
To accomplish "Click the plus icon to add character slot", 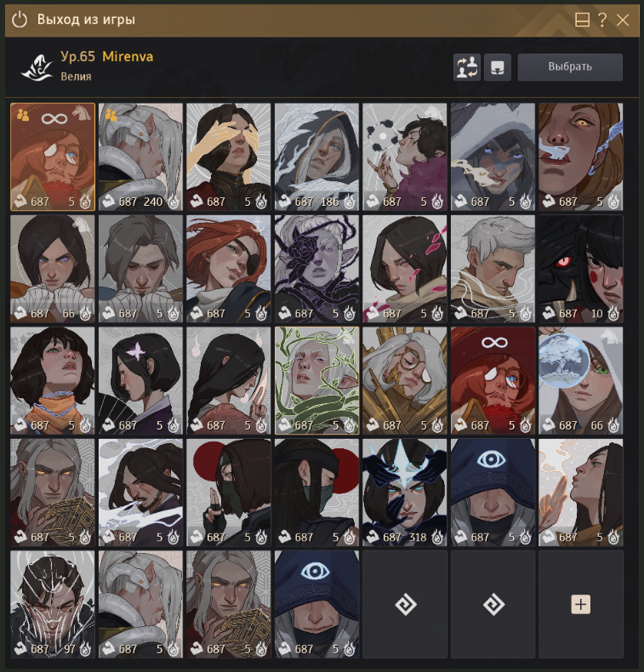I will (x=580, y=604).
